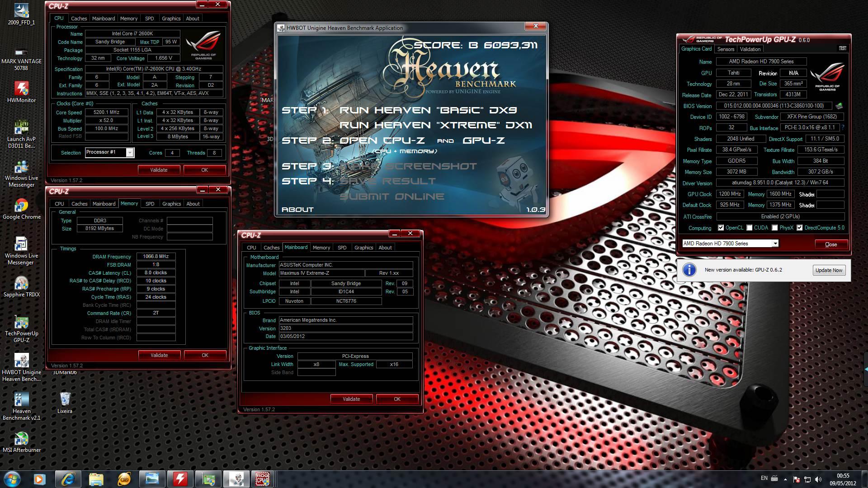868x488 pixels.
Task: Click Run Heaven "Basic" DX9
Action: click(x=428, y=110)
